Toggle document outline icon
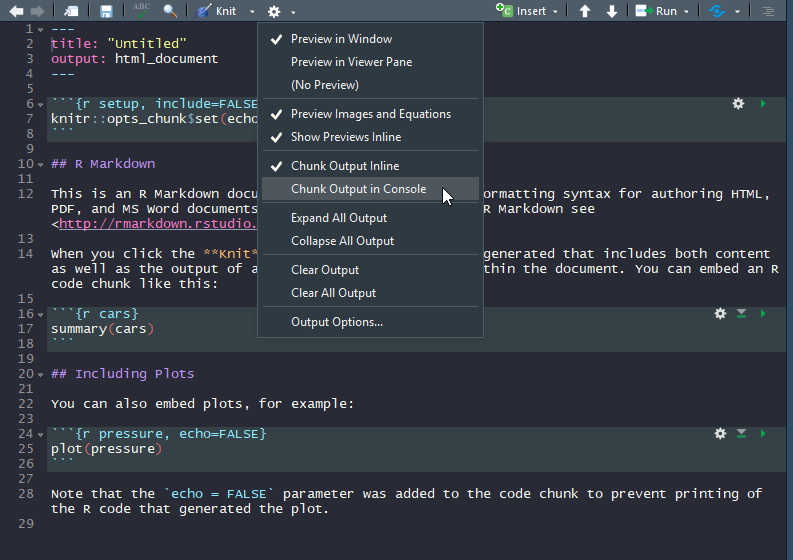This screenshot has width=793, height=560. [769, 11]
